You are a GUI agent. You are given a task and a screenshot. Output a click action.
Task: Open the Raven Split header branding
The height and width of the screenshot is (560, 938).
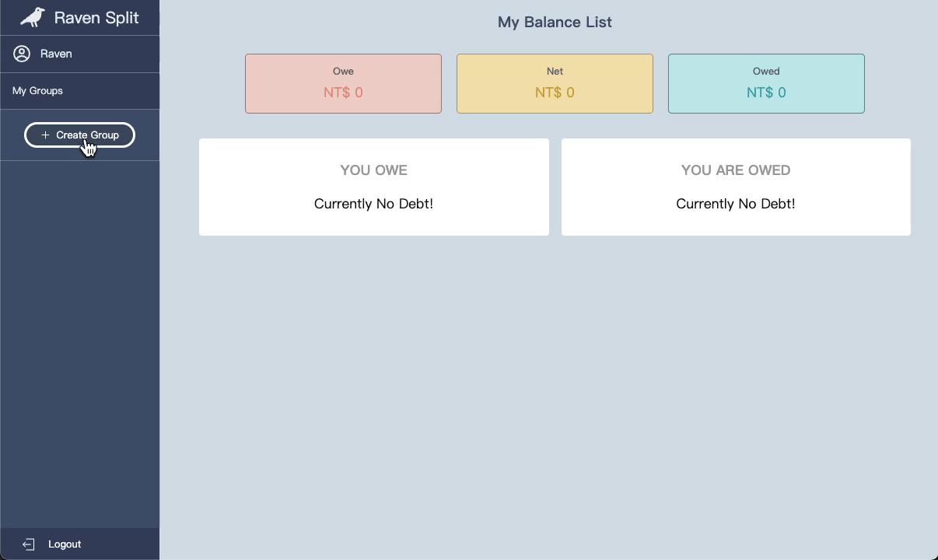(x=79, y=17)
